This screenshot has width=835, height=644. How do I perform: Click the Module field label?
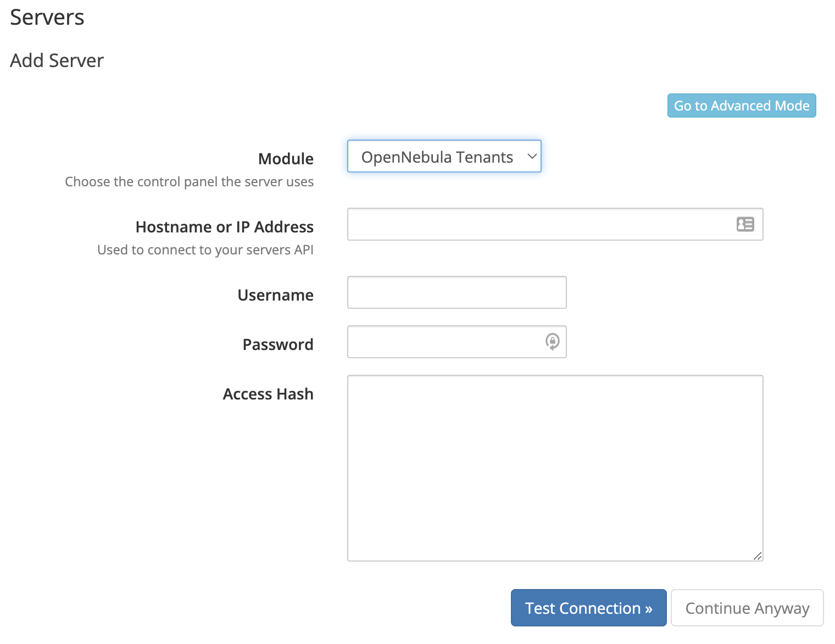286,159
